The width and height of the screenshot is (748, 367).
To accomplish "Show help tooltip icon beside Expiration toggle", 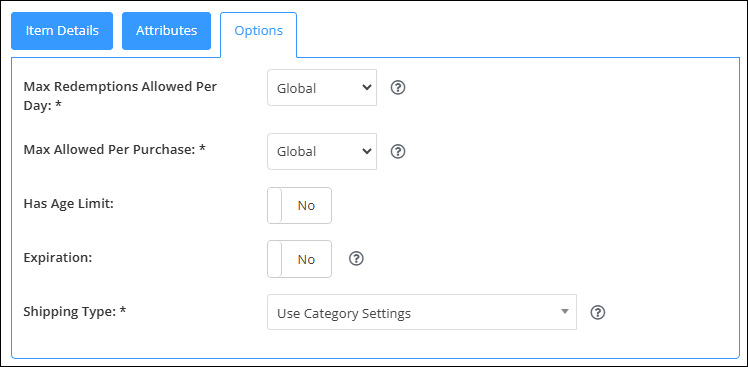I will coord(356,259).
